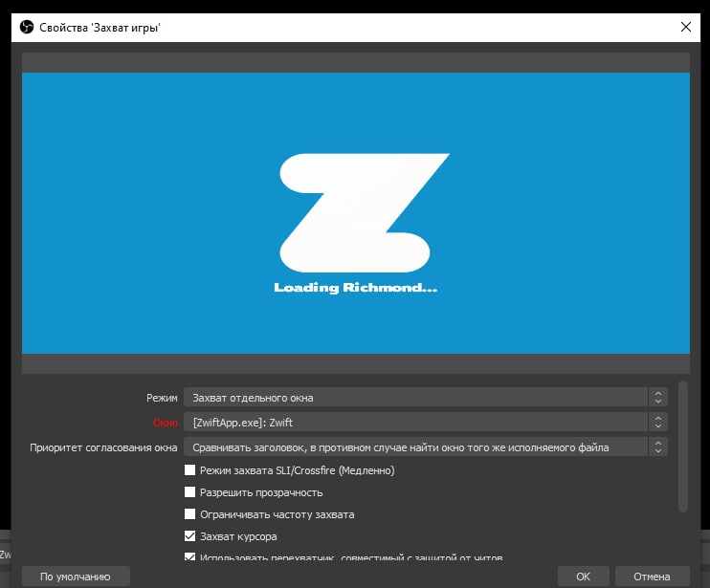Enable SLI/Crossfire capture mode checkbox
The height and width of the screenshot is (588, 710).
pyautogui.click(x=189, y=470)
